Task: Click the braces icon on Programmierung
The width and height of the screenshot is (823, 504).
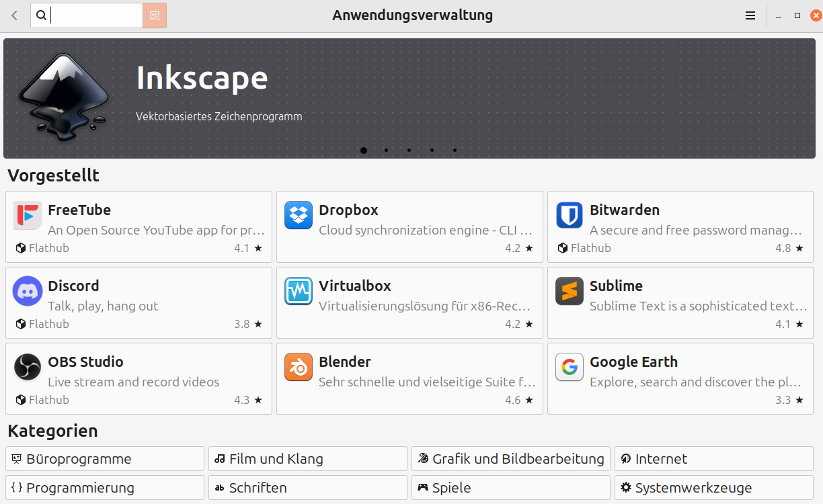Action: point(17,488)
